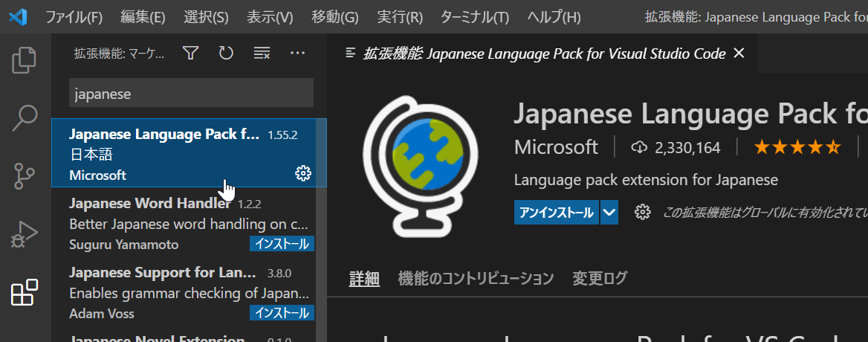
Task: Switch to the 機能のコントリビューション tab
Action: (476, 278)
